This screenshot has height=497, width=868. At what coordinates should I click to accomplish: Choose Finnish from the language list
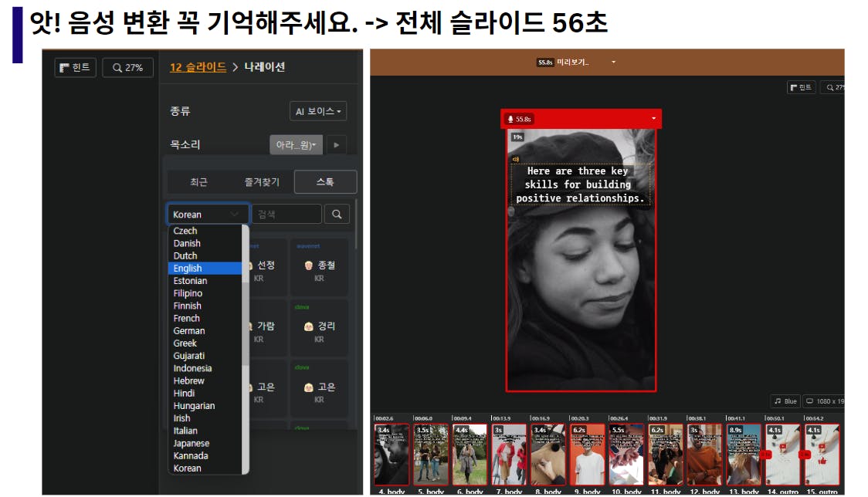point(205,306)
